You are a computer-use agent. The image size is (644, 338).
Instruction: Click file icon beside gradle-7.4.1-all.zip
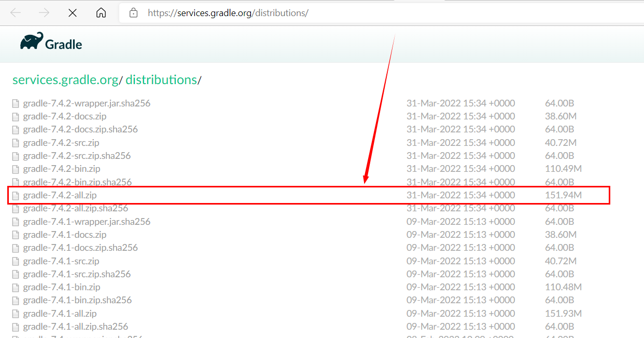tap(15, 314)
